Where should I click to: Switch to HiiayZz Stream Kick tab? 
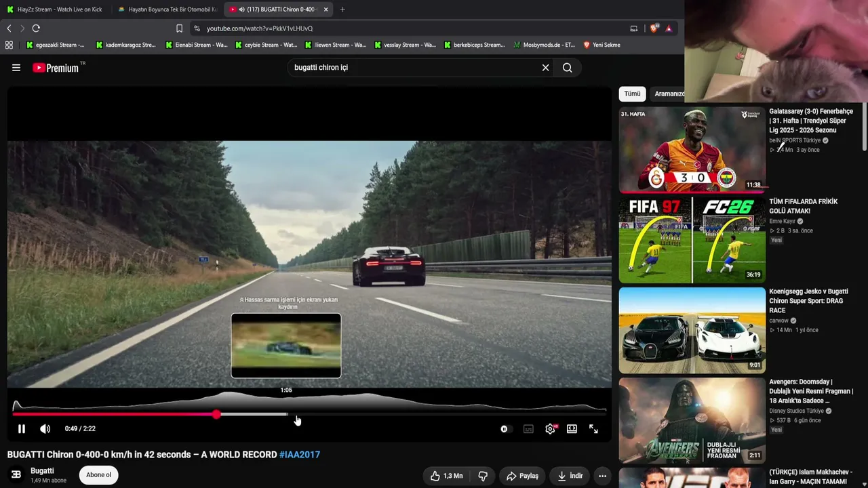tap(56, 9)
